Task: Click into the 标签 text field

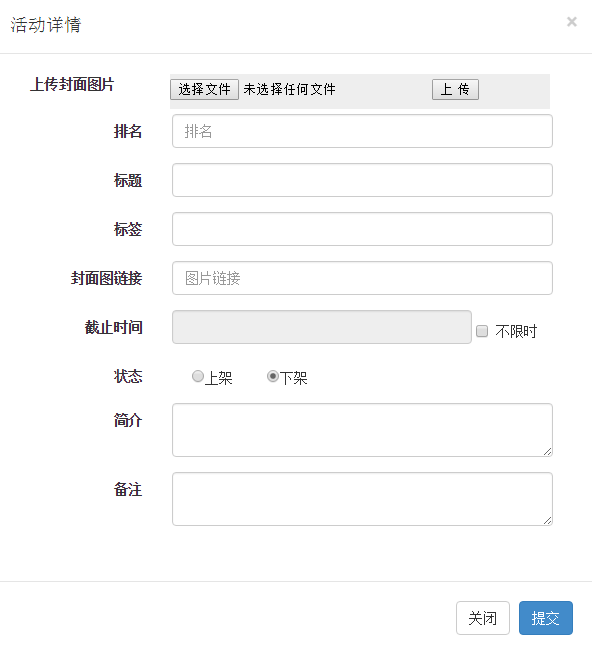Action: pos(362,229)
